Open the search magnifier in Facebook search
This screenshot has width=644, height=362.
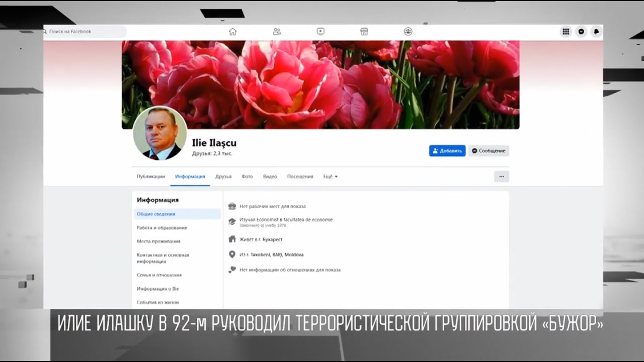pos(46,31)
